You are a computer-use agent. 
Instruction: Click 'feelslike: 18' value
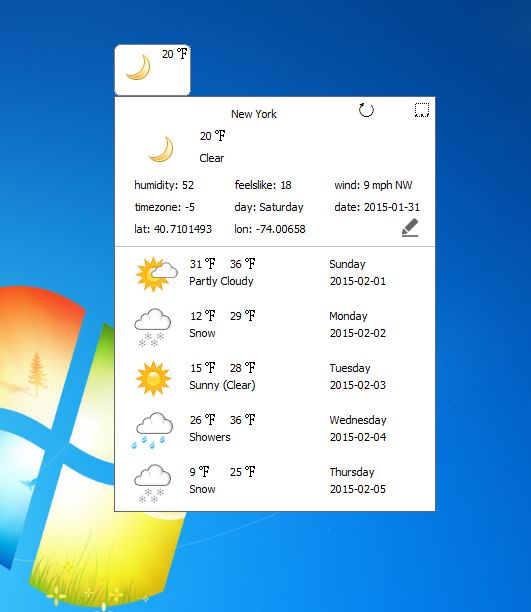click(x=263, y=185)
